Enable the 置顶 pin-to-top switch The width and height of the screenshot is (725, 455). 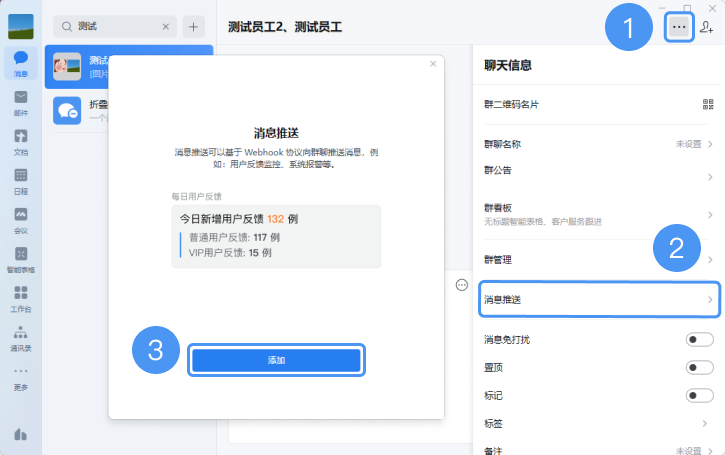(x=699, y=368)
